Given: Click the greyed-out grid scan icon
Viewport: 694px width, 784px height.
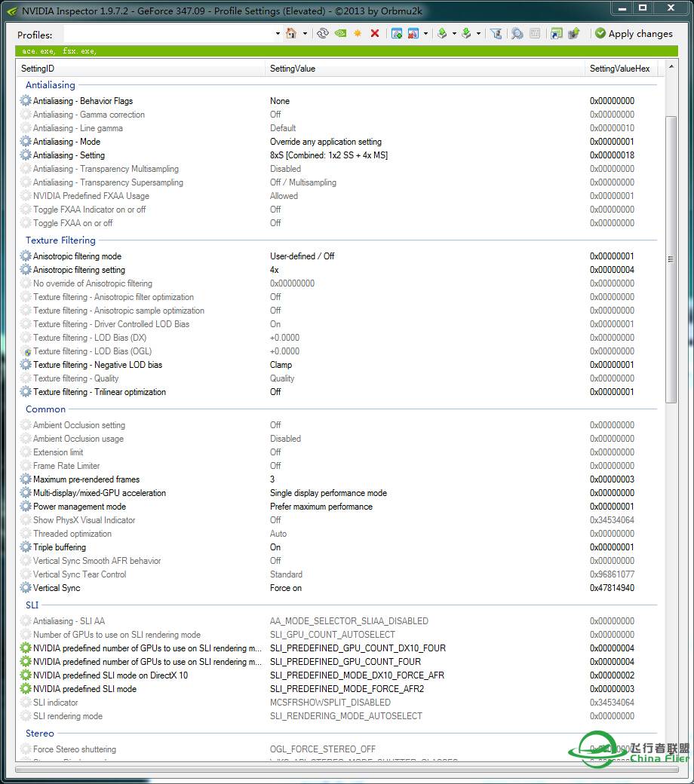Looking at the screenshot, I should tap(535, 33).
